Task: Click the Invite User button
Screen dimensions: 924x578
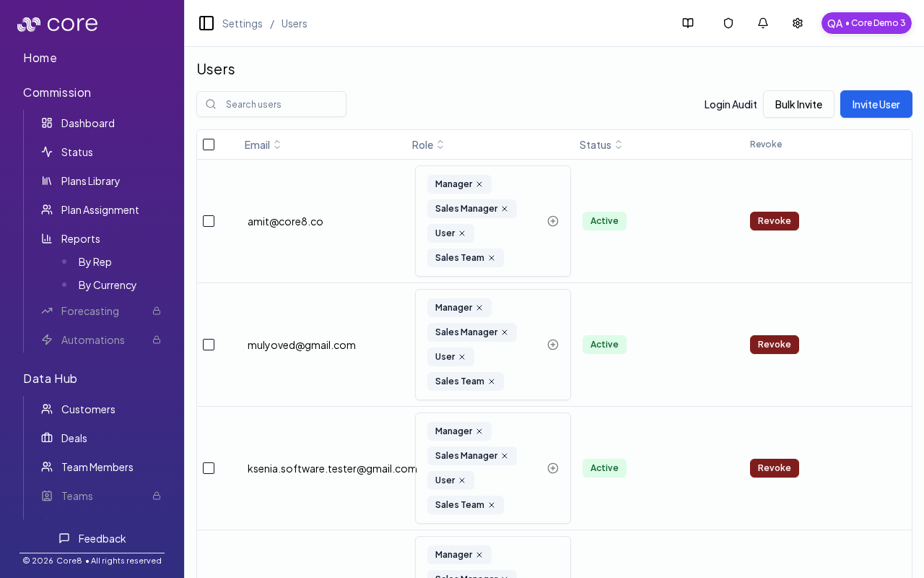Action: pyautogui.click(x=876, y=104)
